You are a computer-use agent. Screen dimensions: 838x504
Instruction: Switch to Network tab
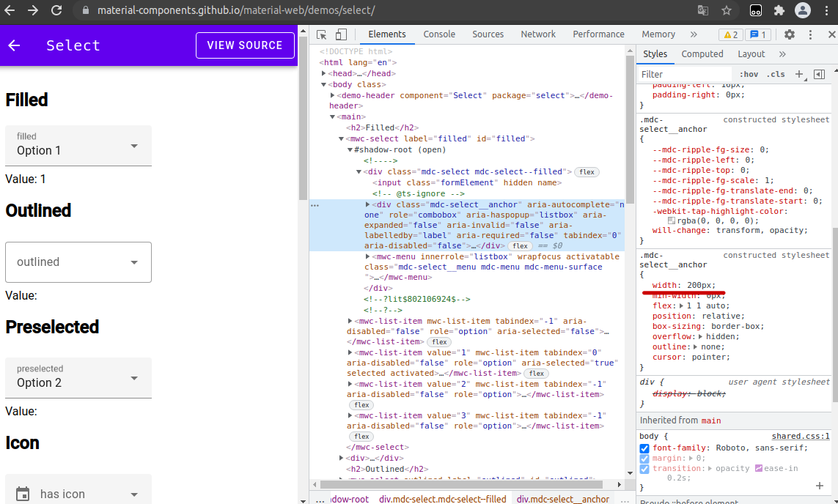coord(538,34)
